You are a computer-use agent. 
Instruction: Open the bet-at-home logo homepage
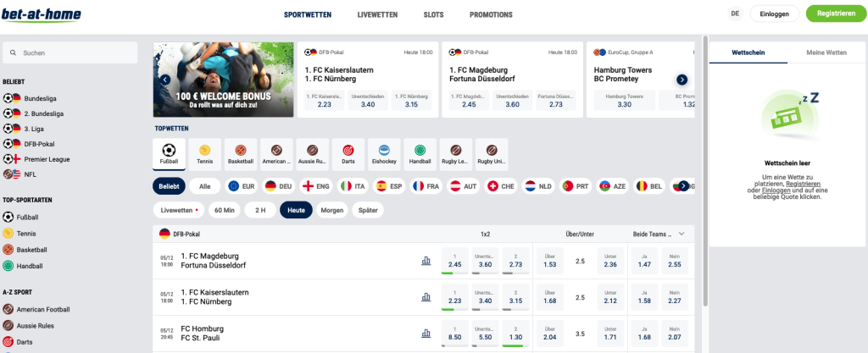pos(41,15)
